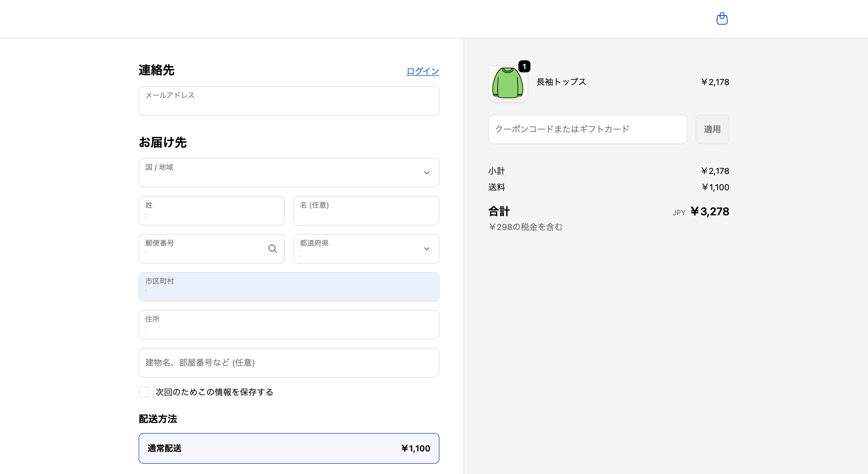Viewport: 868px width, 474px height.
Task: Click the 送料 shipping fee amount ¥1,100
Action: coord(715,187)
